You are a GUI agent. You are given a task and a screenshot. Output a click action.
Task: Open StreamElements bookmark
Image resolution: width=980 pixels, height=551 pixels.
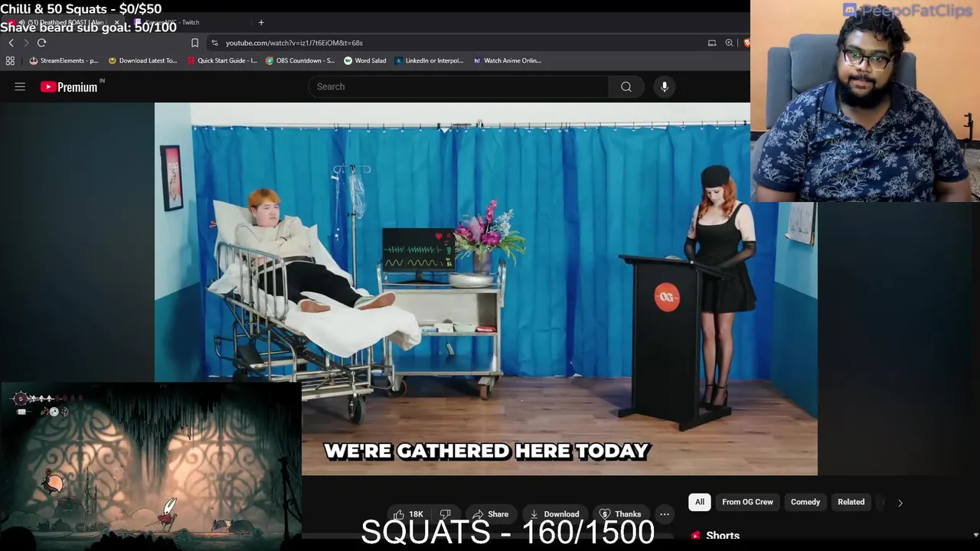(x=64, y=60)
